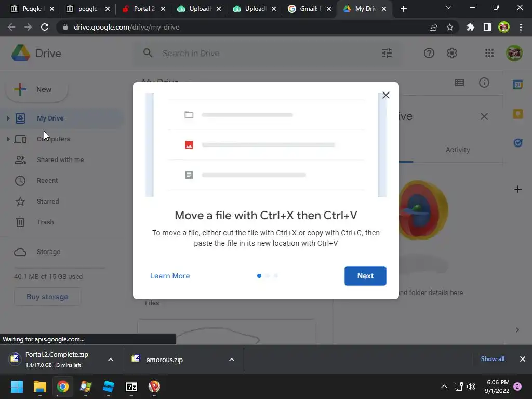
Task: Open the Drive settings gear
Action: tap(451, 53)
